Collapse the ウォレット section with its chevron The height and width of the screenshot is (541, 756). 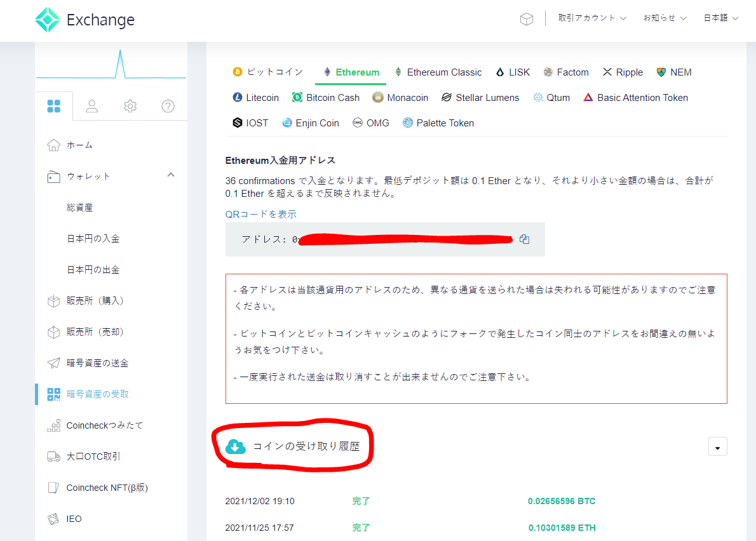(x=170, y=176)
